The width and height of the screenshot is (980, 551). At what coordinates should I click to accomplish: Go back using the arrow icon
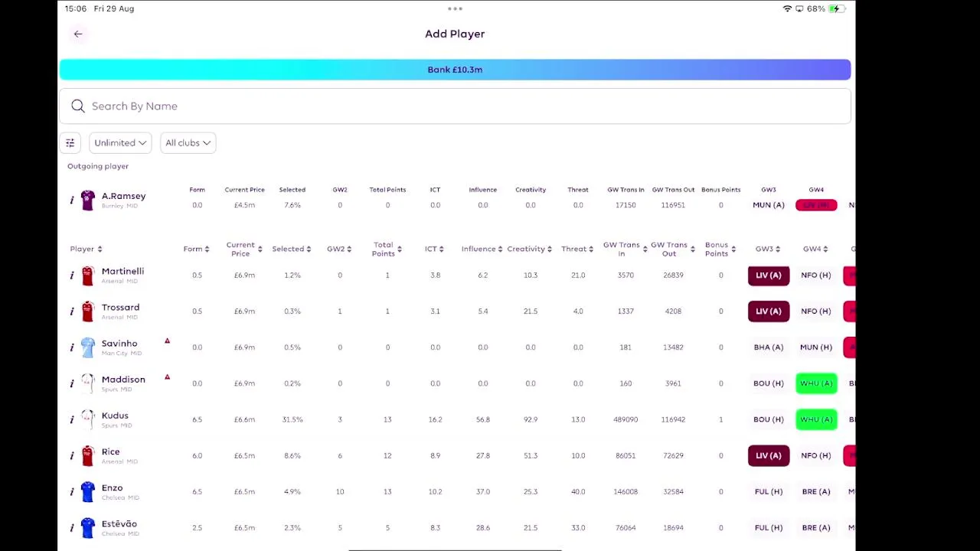(x=78, y=34)
